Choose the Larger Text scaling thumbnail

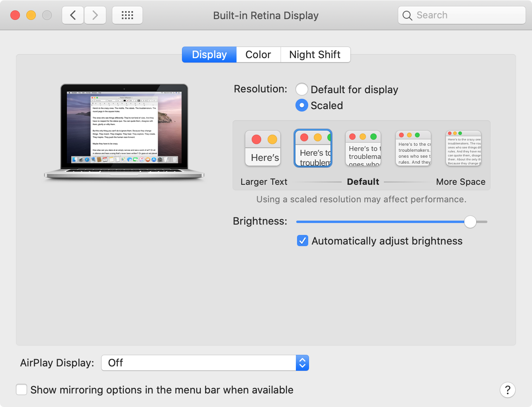point(263,148)
